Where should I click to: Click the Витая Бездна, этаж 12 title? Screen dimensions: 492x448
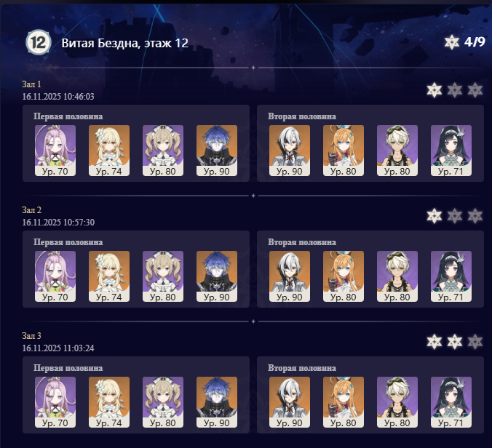click(125, 43)
